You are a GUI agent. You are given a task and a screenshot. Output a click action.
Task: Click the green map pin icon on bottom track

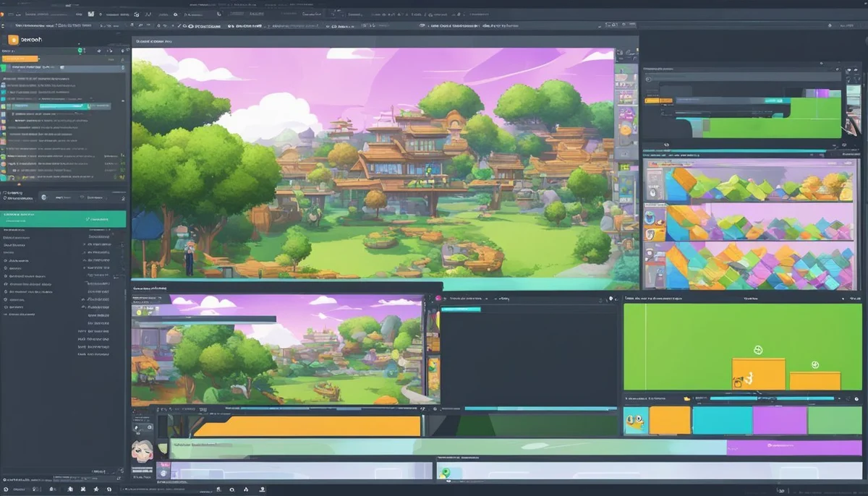pos(446,473)
